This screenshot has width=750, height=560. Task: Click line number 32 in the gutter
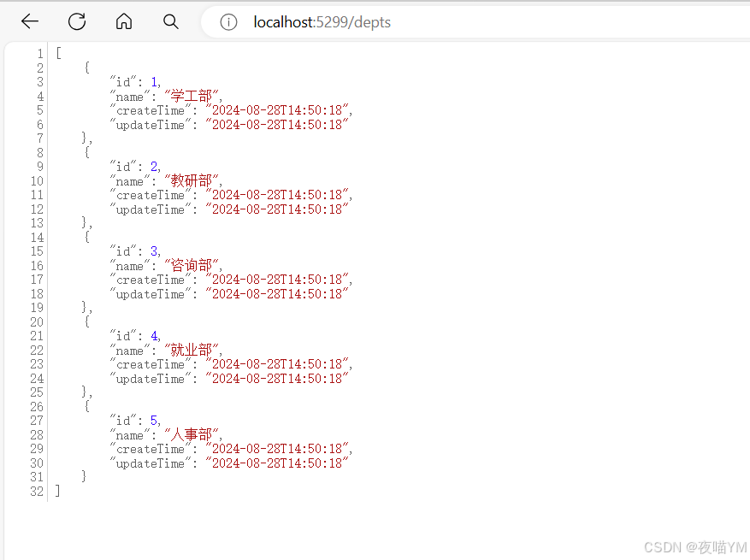tap(37, 491)
